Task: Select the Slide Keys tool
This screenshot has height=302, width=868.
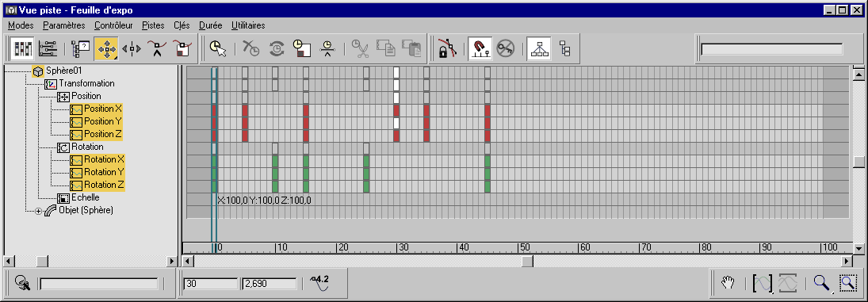Action: click(132, 48)
